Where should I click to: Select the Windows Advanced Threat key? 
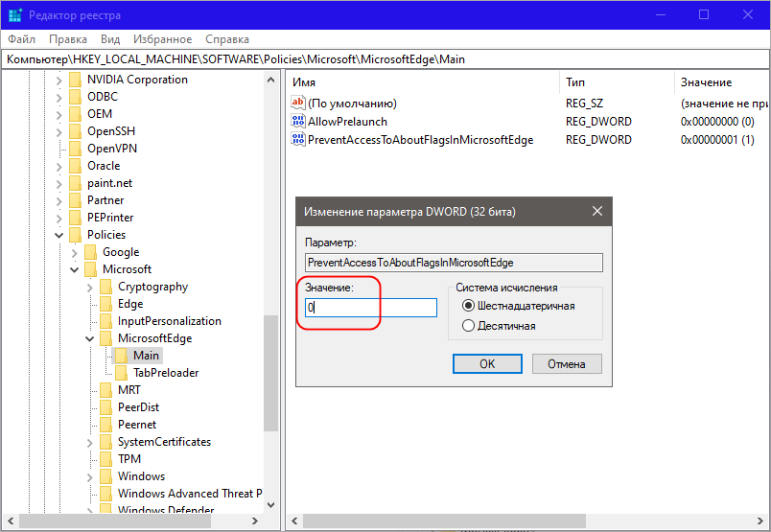point(189,493)
